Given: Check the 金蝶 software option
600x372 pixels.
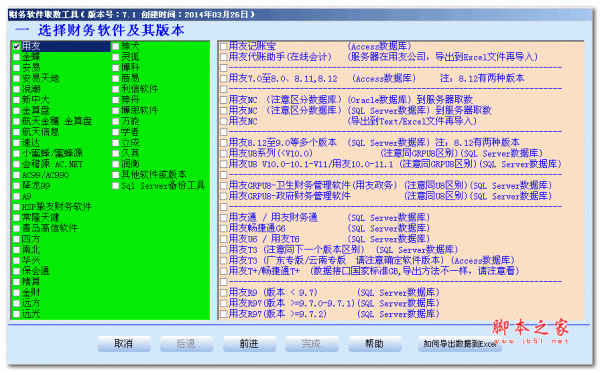Looking at the screenshot, I should [16, 57].
